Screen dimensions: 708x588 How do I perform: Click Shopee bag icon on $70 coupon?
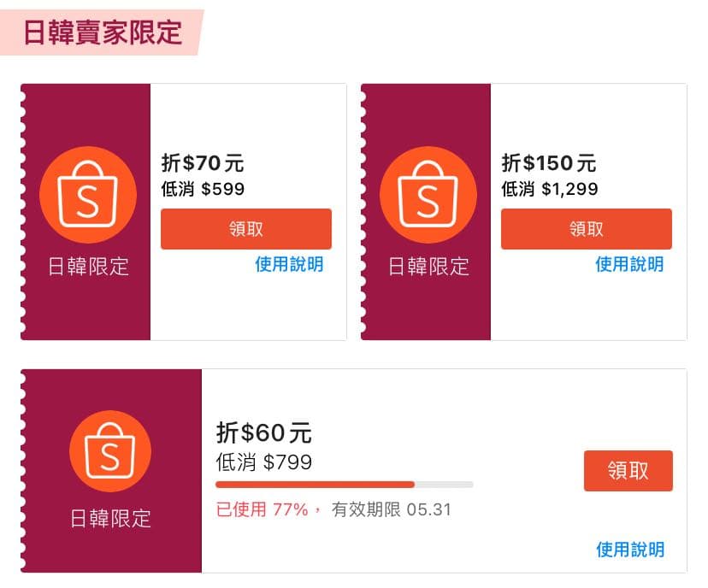(x=88, y=196)
